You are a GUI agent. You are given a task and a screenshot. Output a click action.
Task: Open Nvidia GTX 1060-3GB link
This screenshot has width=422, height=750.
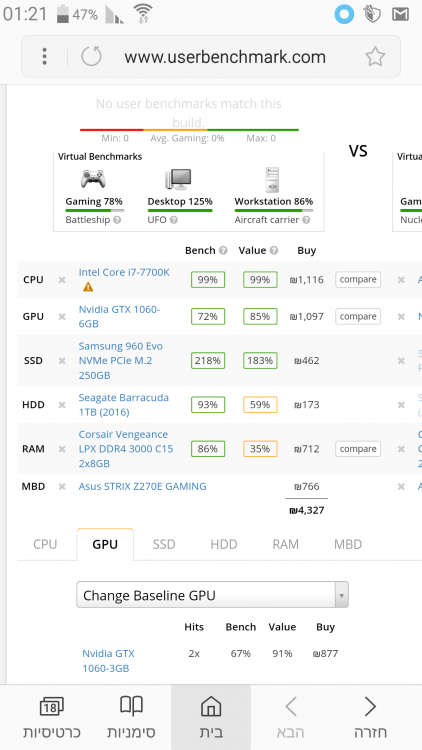109,661
